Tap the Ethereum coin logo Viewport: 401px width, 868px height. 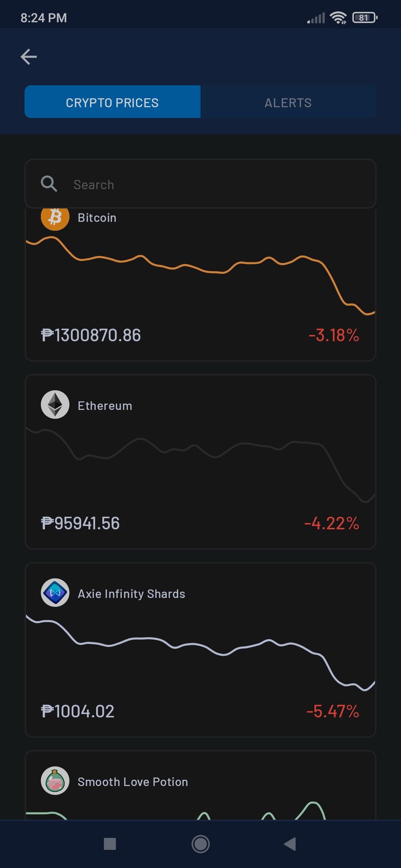(55, 405)
